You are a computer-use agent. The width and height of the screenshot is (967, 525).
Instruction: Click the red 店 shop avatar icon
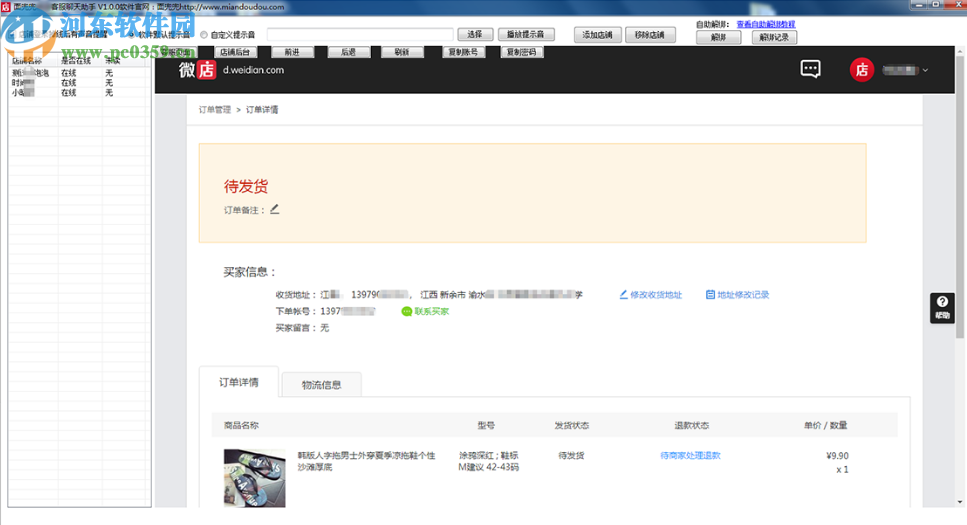pos(862,70)
